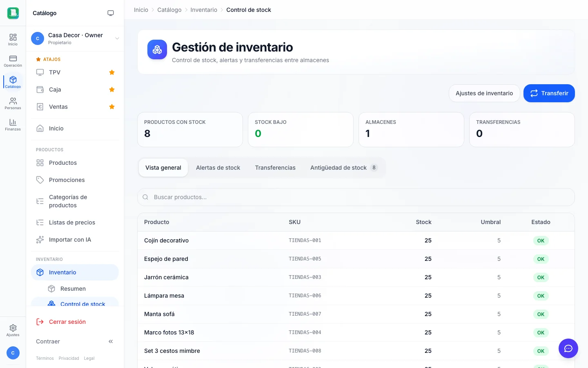Click the Casa Decor account avatar
The height and width of the screenshot is (368, 588).
pyautogui.click(x=38, y=38)
